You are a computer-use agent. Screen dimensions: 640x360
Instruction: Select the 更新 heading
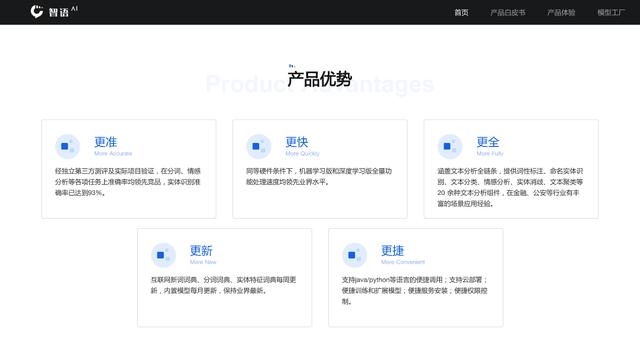click(201, 251)
